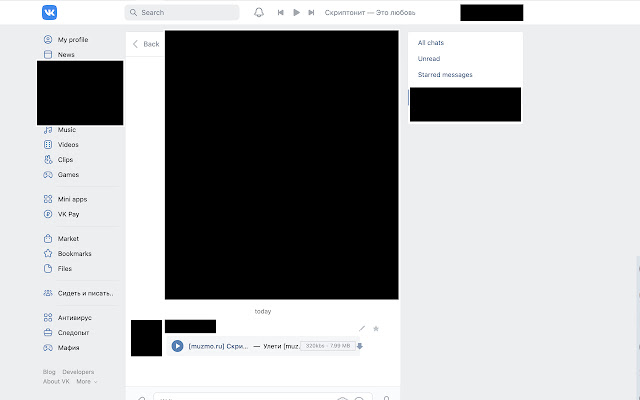Click the Улети song title
This screenshot has height=400, width=640.
(281, 346)
